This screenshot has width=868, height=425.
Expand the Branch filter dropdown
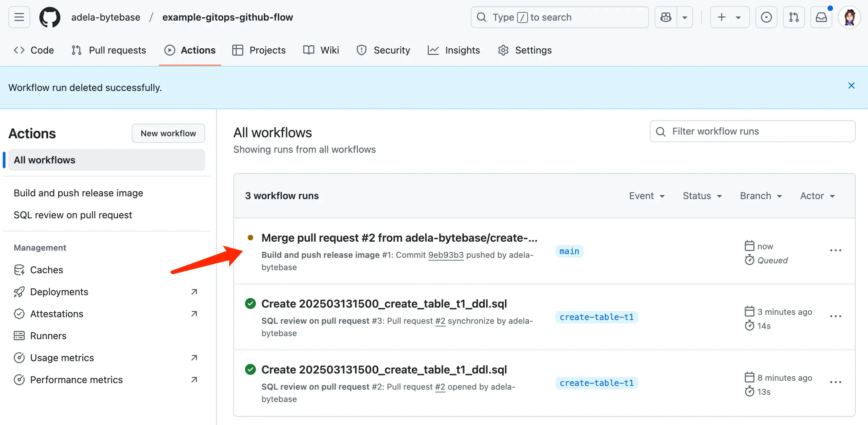pyautogui.click(x=761, y=196)
